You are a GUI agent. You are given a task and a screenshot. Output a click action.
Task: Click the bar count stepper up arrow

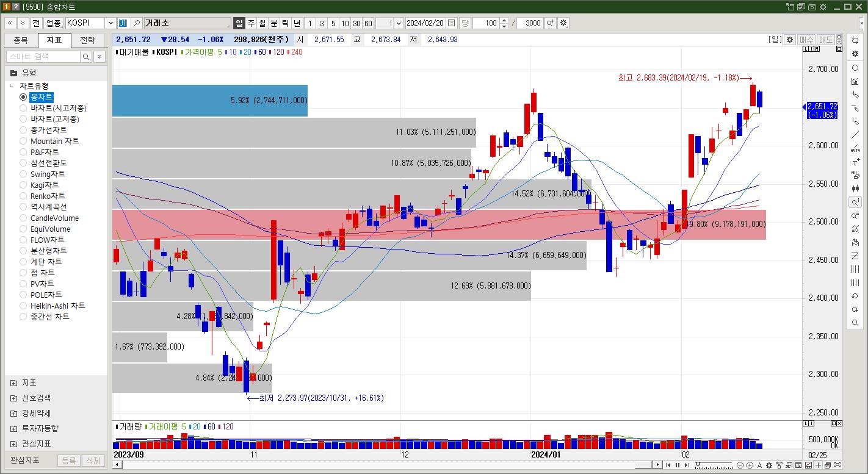coord(504,20)
